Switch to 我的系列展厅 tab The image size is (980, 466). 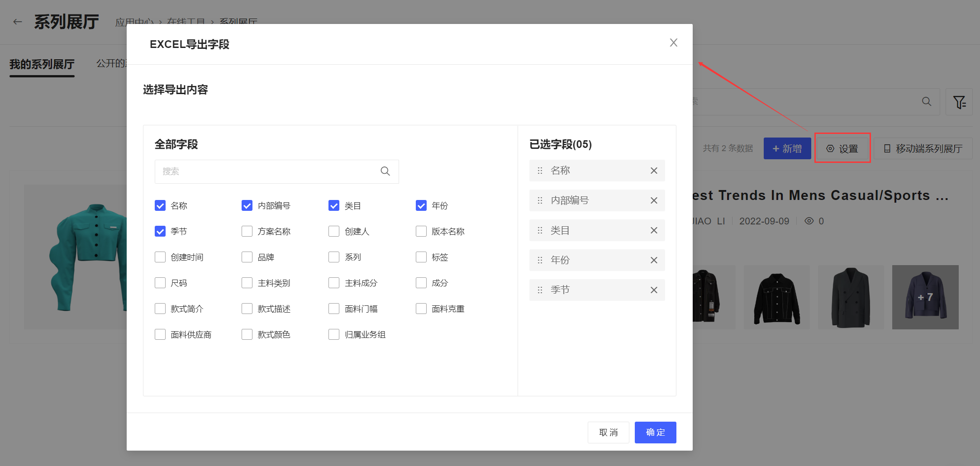pos(42,64)
